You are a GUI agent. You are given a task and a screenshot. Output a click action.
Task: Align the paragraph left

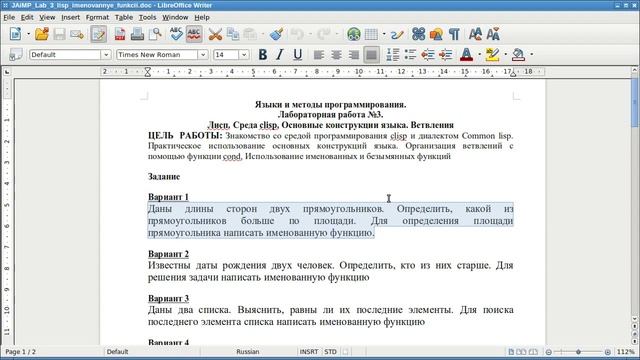click(318, 54)
